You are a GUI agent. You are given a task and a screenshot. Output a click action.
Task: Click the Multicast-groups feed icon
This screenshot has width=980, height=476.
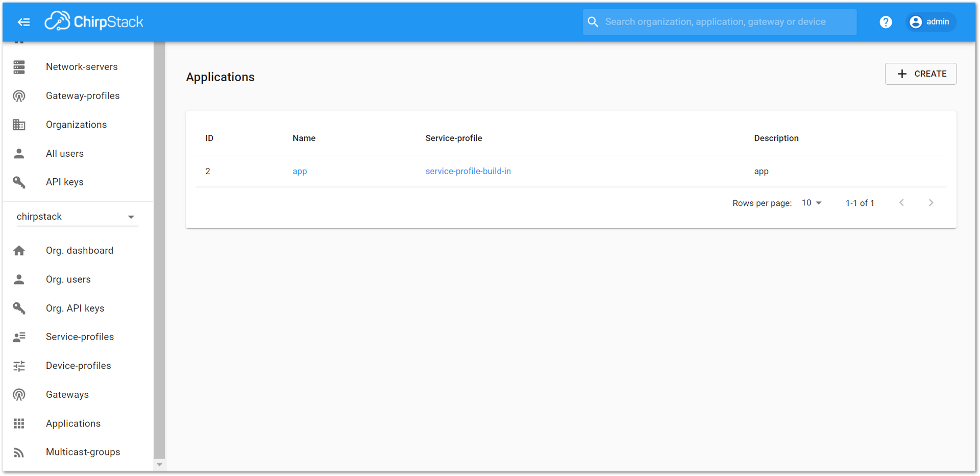[19, 453]
